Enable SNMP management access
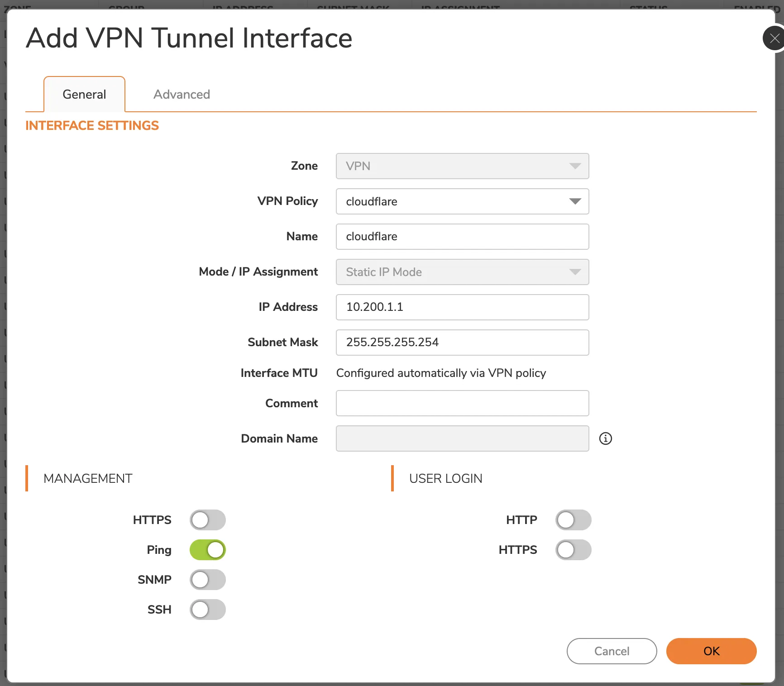Image resolution: width=784 pixels, height=686 pixels. (x=207, y=580)
